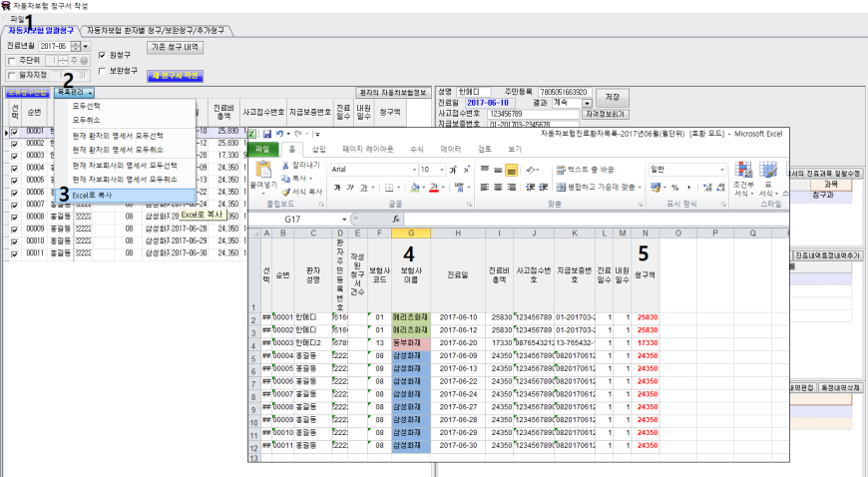868x477 pixels.
Task: Click the 사고접수번호 input field
Action: [533, 114]
